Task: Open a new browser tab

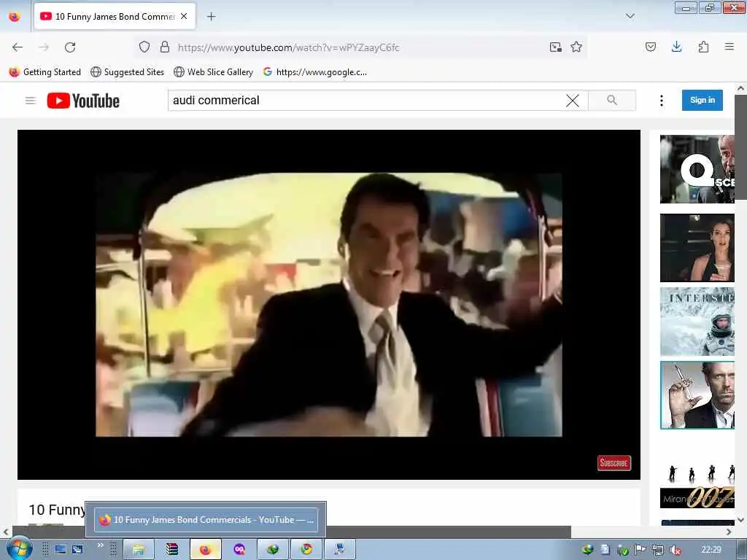Action: [x=211, y=17]
